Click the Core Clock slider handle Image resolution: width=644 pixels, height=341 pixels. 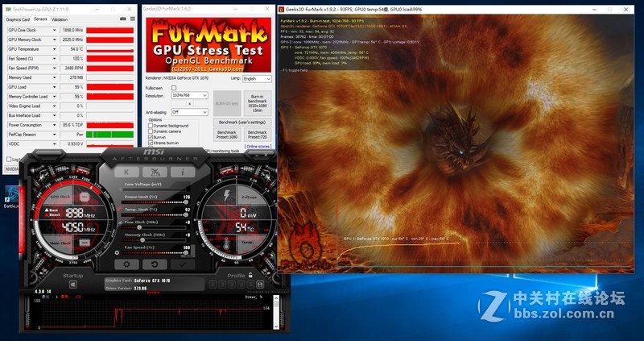139,227
